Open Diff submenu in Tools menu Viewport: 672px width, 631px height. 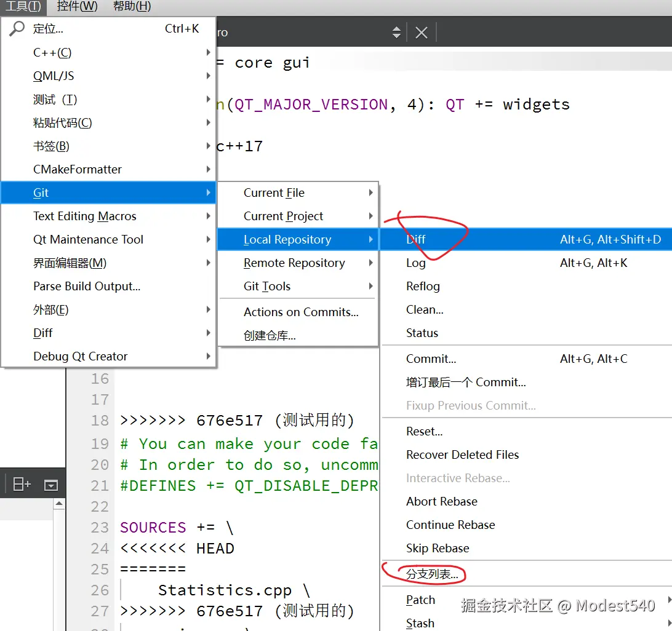click(108, 333)
